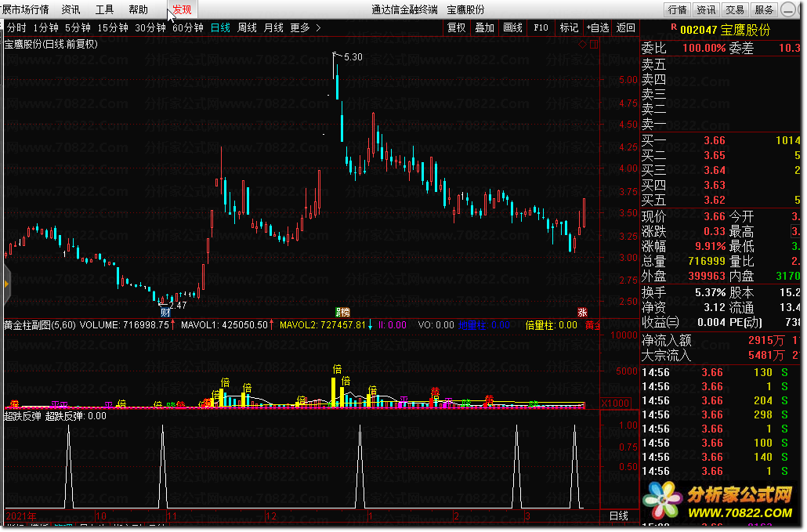Viewport: 807px width, 532px height.
Task: Click the red window layout icon above the chart
Action: pos(594,44)
